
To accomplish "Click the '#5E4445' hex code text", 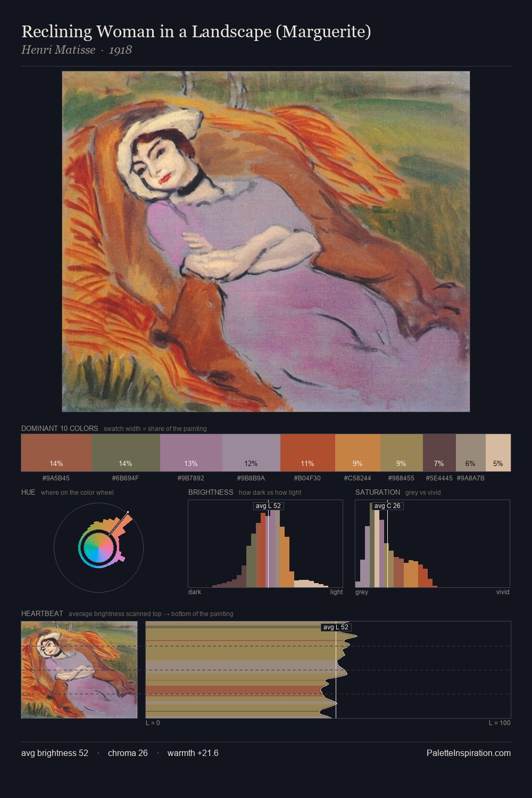I will pos(439,478).
